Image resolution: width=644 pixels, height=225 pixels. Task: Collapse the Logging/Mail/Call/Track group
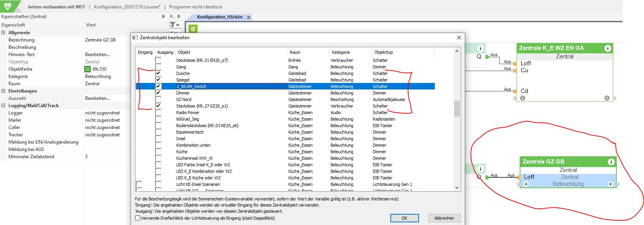click(x=3, y=106)
